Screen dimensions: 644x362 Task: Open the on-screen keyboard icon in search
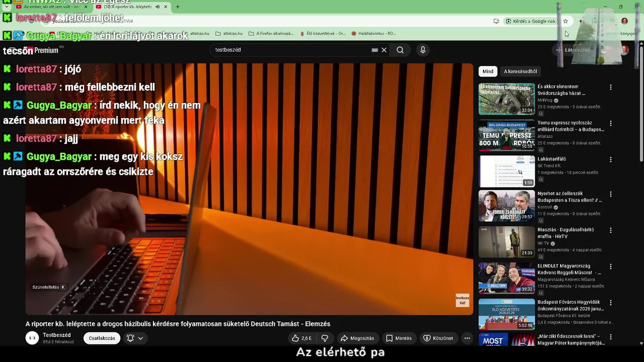coord(374,50)
